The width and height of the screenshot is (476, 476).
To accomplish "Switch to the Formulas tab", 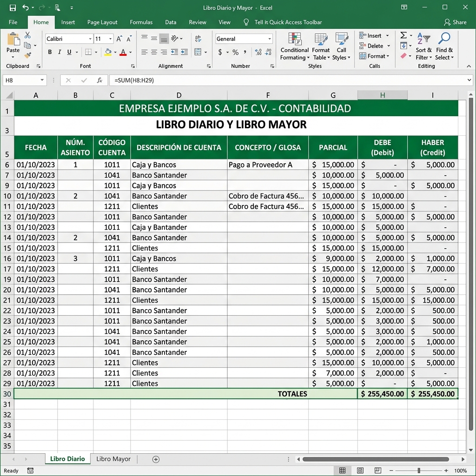I will (x=141, y=22).
